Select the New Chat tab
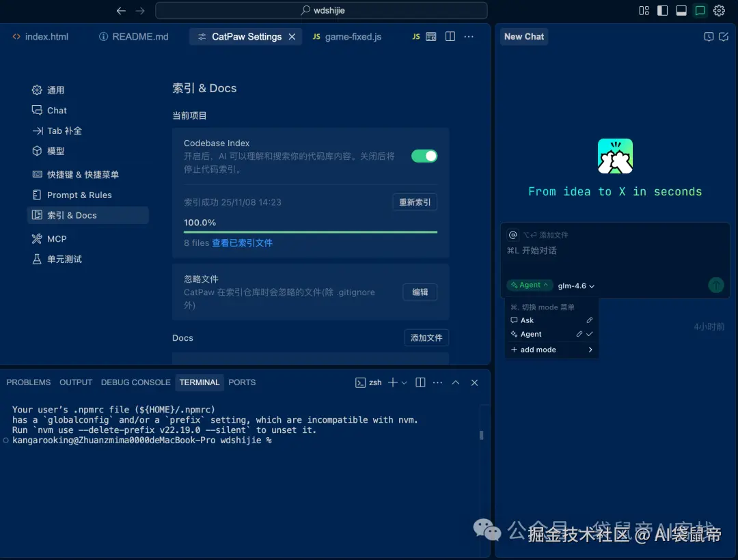Screen dimensions: 738x560 click(524, 37)
